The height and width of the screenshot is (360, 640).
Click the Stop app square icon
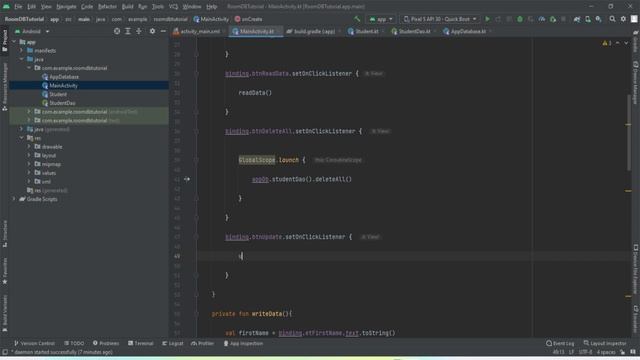tap(563, 19)
